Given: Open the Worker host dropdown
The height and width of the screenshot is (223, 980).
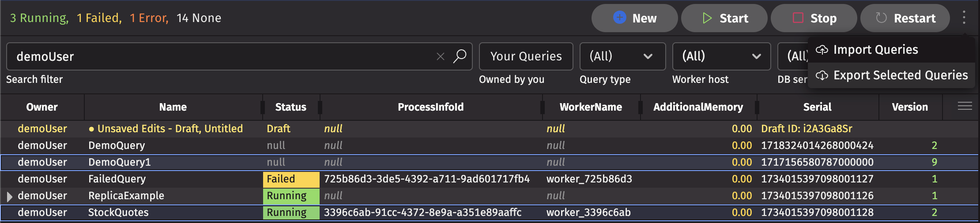Looking at the screenshot, I should click(721, 56).
